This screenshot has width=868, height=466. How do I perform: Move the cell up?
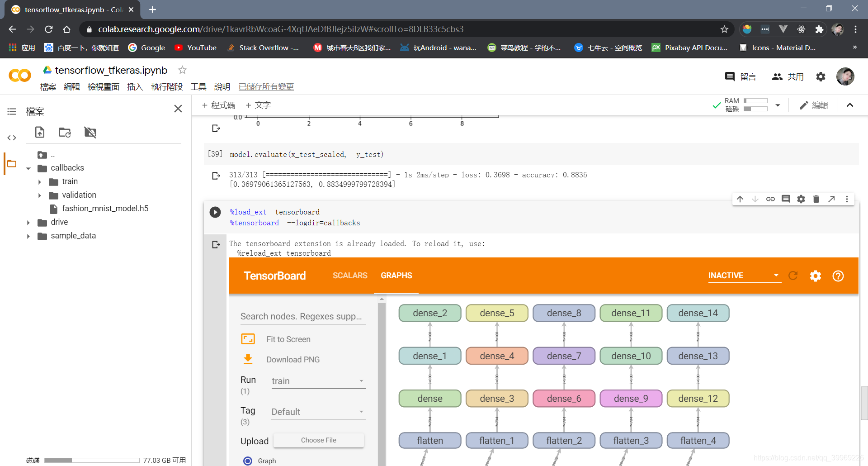point(740,199)
